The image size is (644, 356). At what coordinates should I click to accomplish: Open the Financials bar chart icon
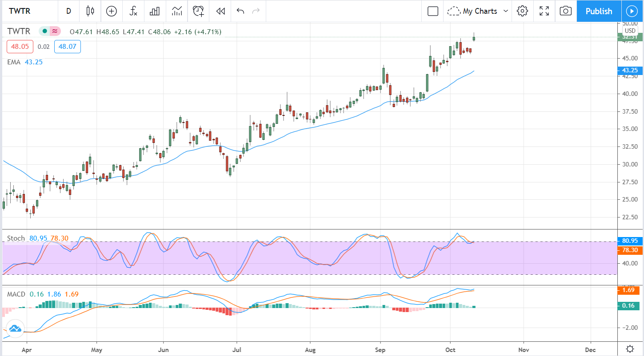click(x=155, y=11)
